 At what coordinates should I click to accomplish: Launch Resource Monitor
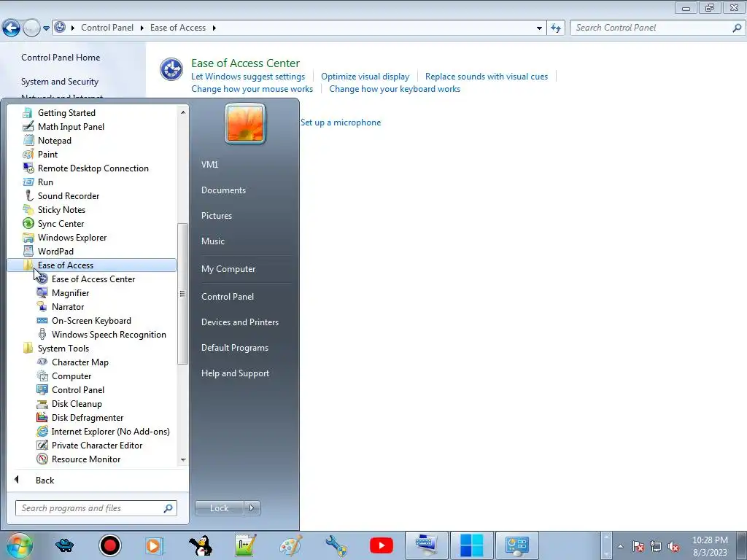[x=86, y=459]
